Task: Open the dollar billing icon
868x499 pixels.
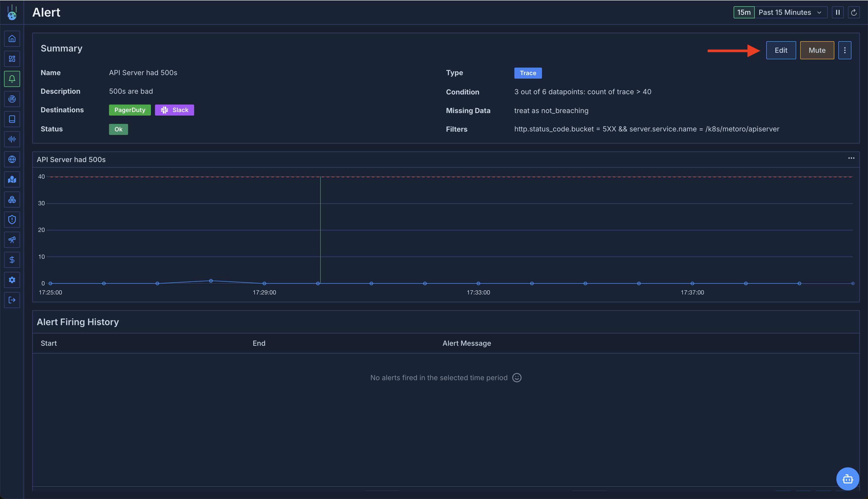Action: [x=12, y=260]
